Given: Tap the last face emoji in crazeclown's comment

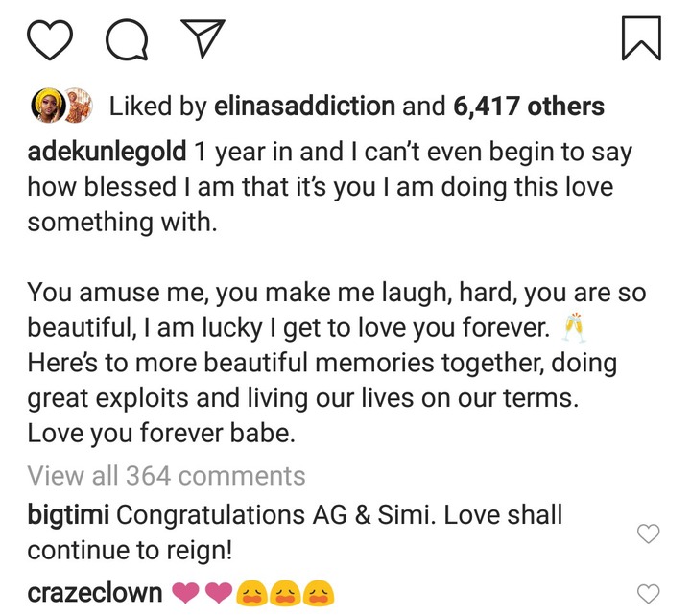Looking at the screenshot, I should (x=319, y=594).
